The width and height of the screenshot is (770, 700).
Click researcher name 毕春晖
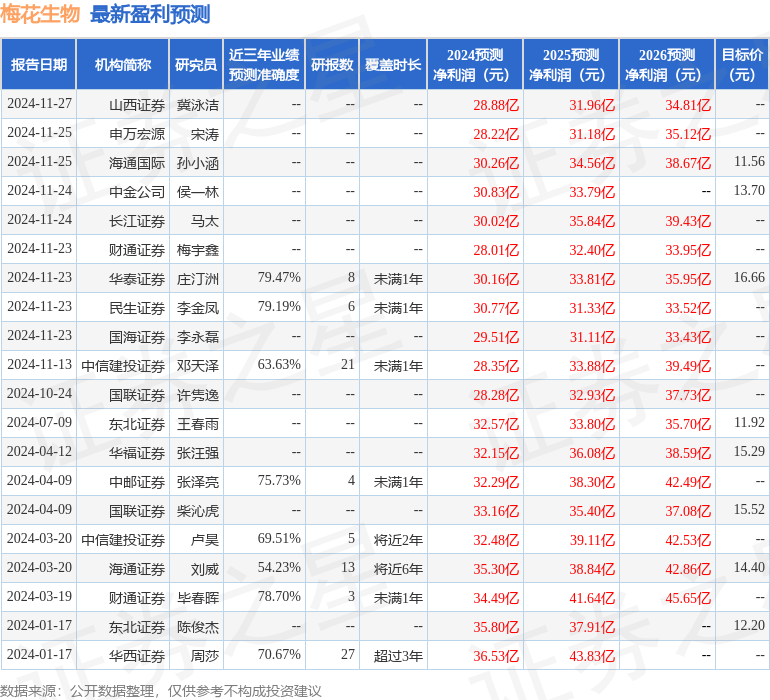(x=198, y=598)
